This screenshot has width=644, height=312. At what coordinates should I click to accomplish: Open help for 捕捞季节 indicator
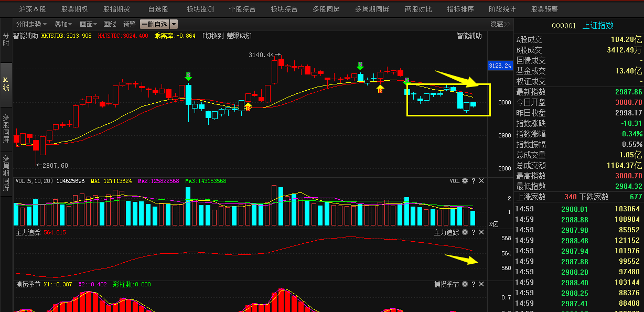[x=473, y=284]
